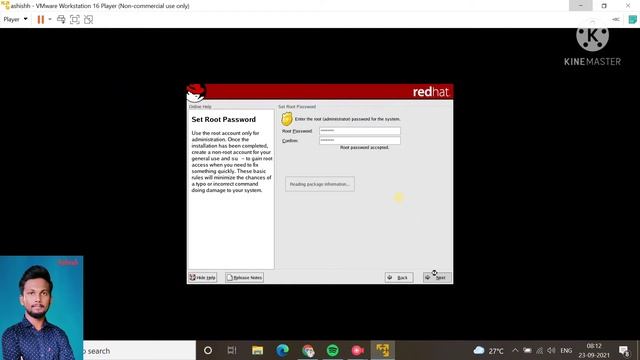Send Ctrl+Alt+Del to the virtual machine
The height and width of the screenshot is (360, 640).
tap(61, 19)
